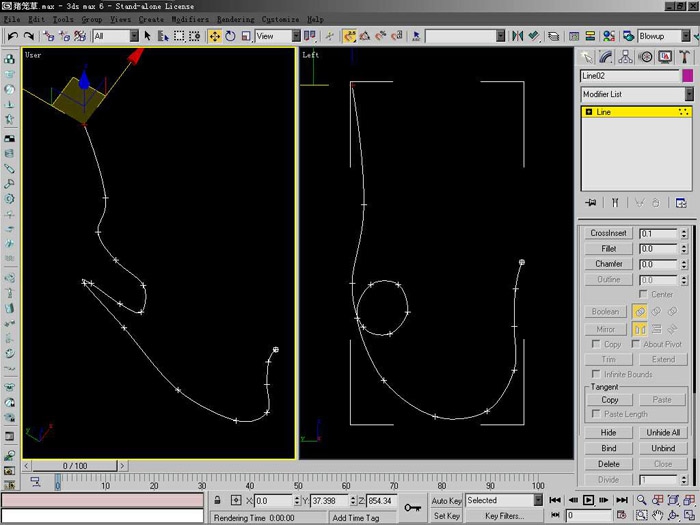
Task: Click the Mirror Selected Objects icon
Action: coord(517,36)
